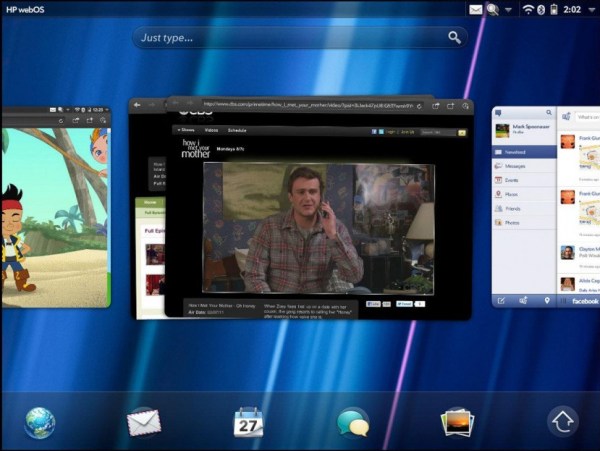Image resolution: width=600 pixels, height=451 pixels.
Task: Open the Calendar app showing 27
Action: [x=248, y=422]
